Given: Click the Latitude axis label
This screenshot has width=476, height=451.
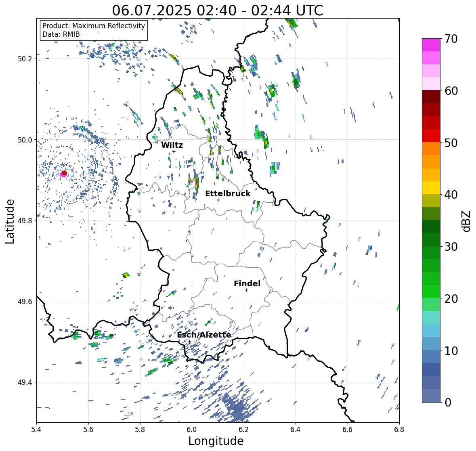Looking at the screenshot, I should click(10, 222).
